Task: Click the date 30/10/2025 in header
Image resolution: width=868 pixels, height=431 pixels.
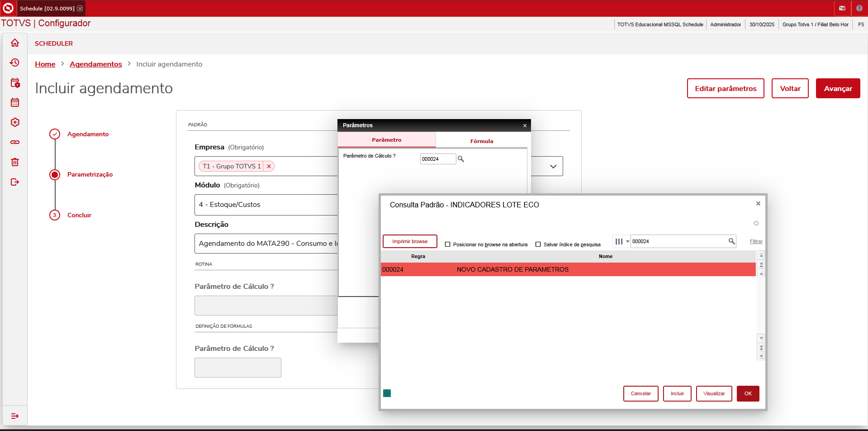Action: (762, 24)
